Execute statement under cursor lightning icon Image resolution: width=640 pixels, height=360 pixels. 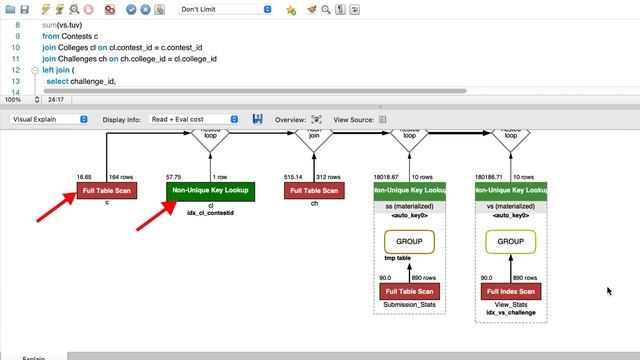(60, 9)
